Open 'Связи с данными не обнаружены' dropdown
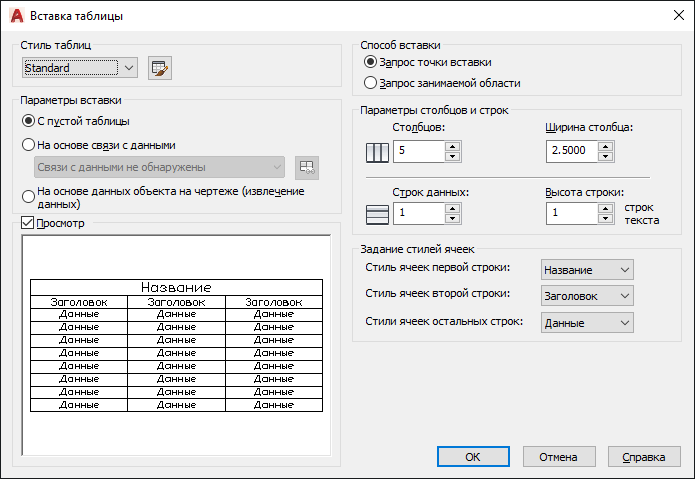Image resolution: width=695 pixels, height=479 pixels. [x=159, y=167]
